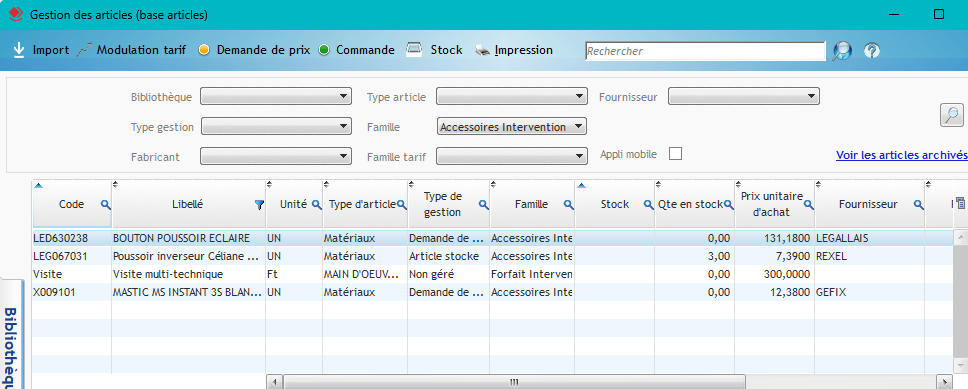Click search icon in Type de gestion header
Screen dimensions: 968x389
pos(483,204)
